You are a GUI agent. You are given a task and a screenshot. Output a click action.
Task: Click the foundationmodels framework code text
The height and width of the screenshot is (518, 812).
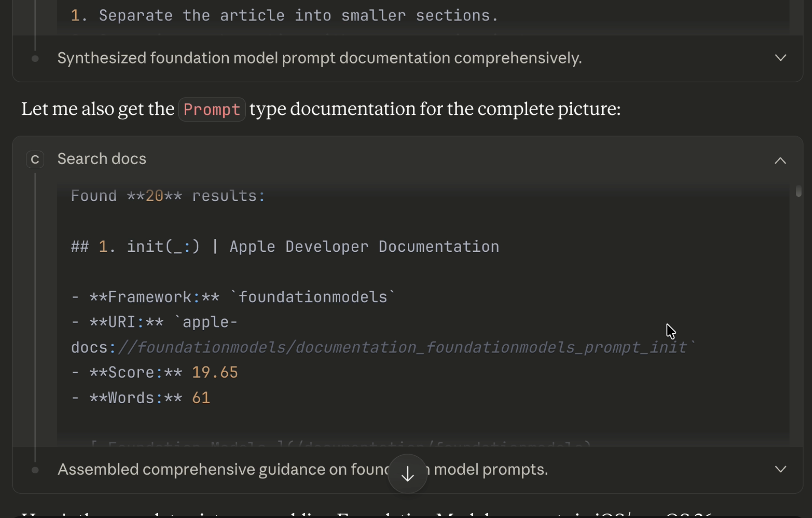pyautogui.click(x=314, y=297)
